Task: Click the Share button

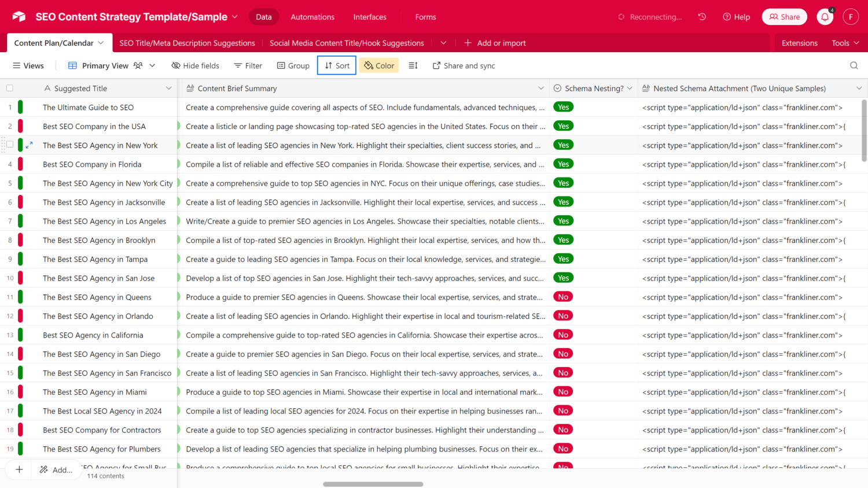Action: click(784, 17)
